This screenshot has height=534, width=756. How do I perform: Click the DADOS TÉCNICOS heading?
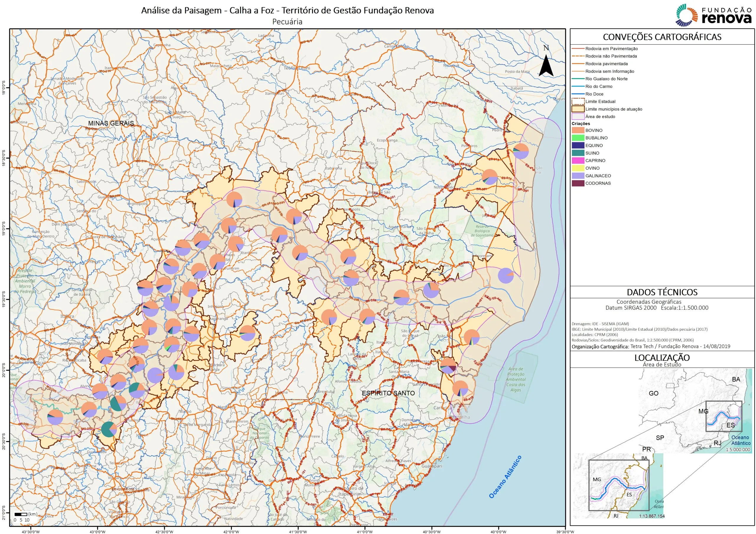(x=662, y=292)
